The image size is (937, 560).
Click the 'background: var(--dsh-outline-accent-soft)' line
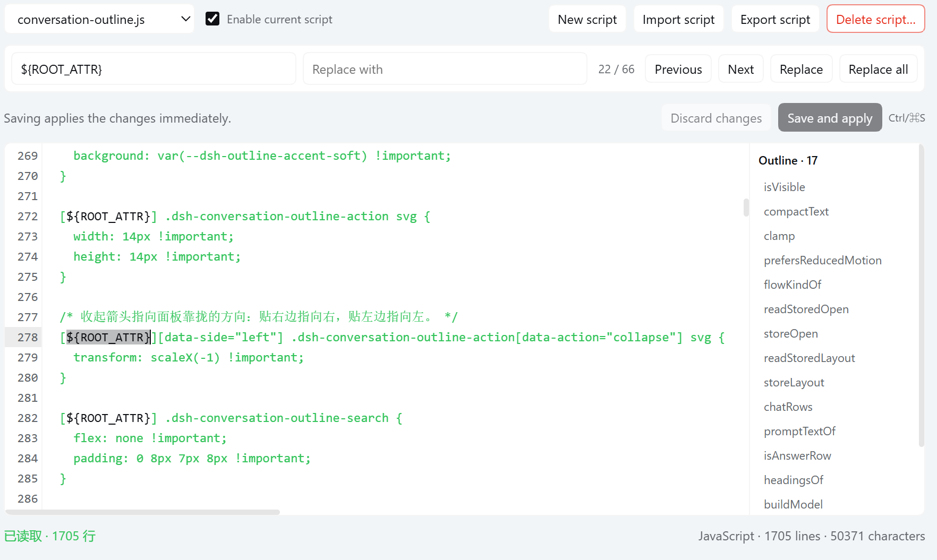[x=262, y=156]
